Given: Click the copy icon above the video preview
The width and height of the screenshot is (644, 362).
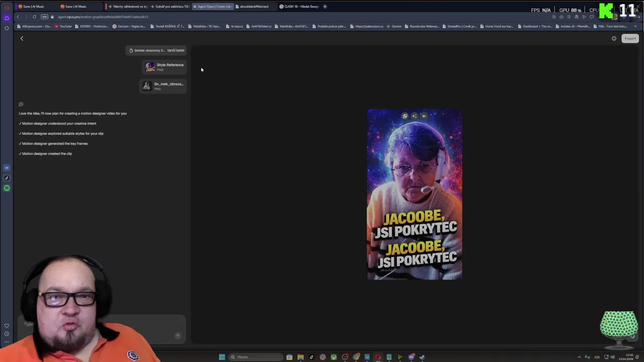Looking at the screenshot, I should [405, 116].
